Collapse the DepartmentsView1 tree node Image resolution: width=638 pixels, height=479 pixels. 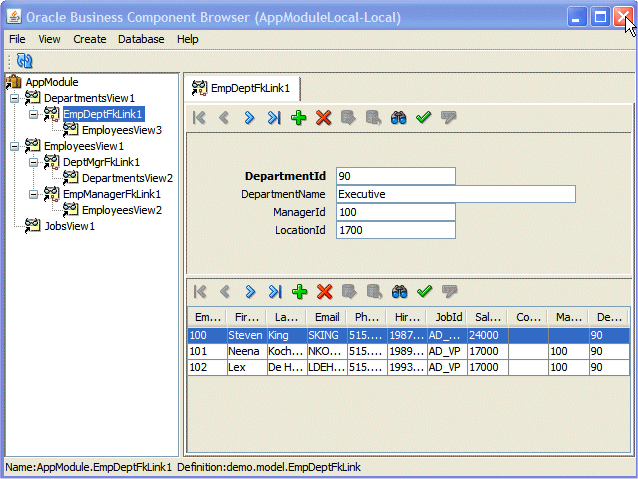click(x=14, y=98)
